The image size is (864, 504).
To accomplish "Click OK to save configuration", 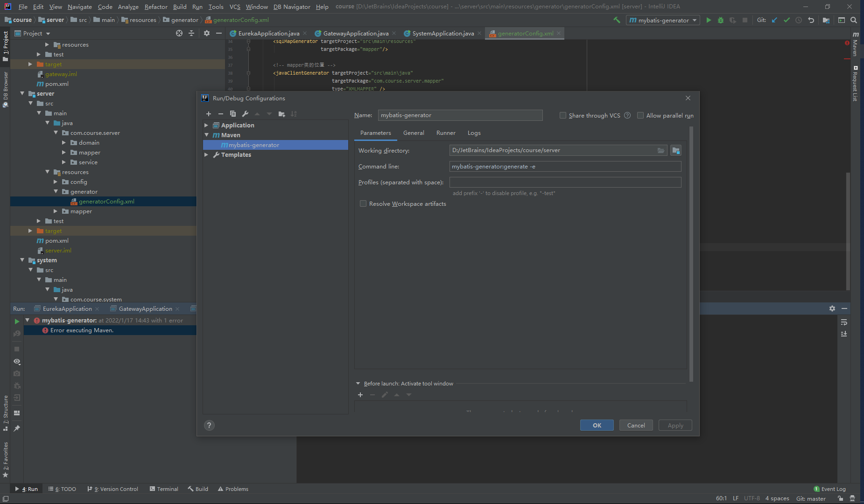I will 597,425.
